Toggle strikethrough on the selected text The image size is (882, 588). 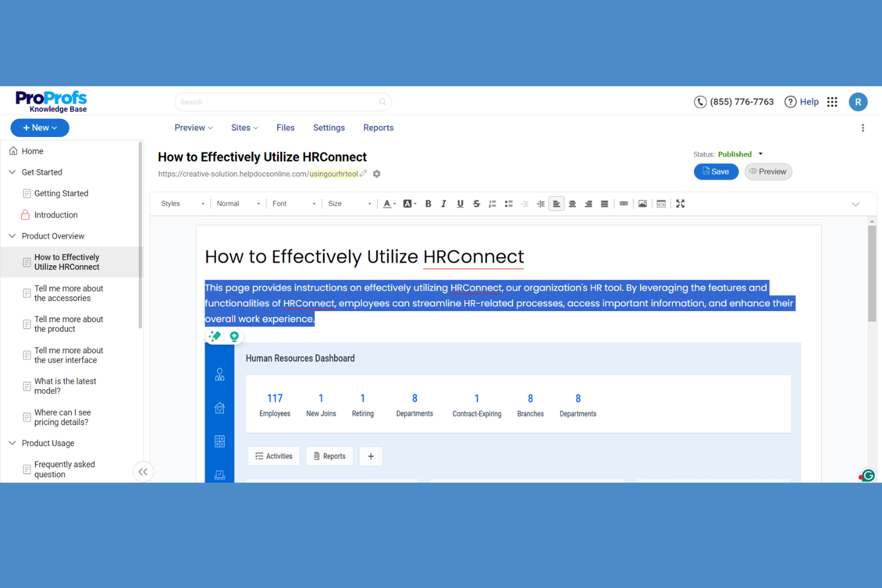(x=476, y=203)
